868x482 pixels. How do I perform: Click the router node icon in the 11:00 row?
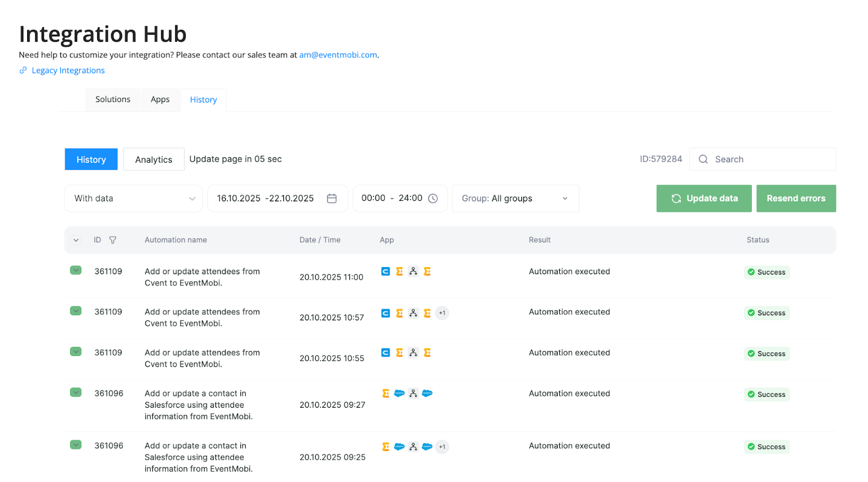tap(413, 271)
